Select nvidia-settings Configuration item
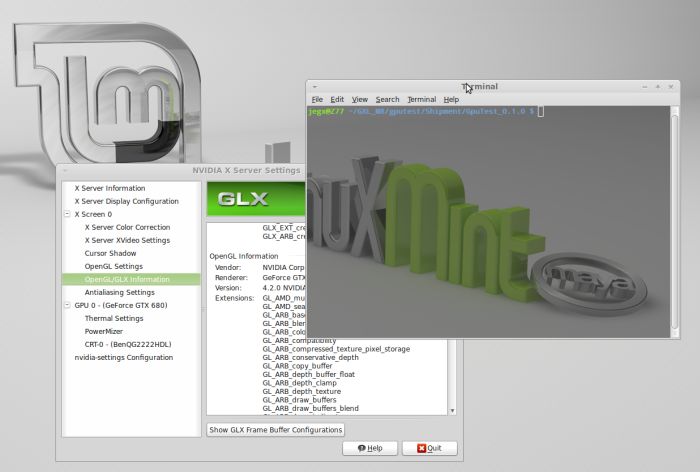Image resolution: width=700 pixels, height=472 pixels. point(124,358)
